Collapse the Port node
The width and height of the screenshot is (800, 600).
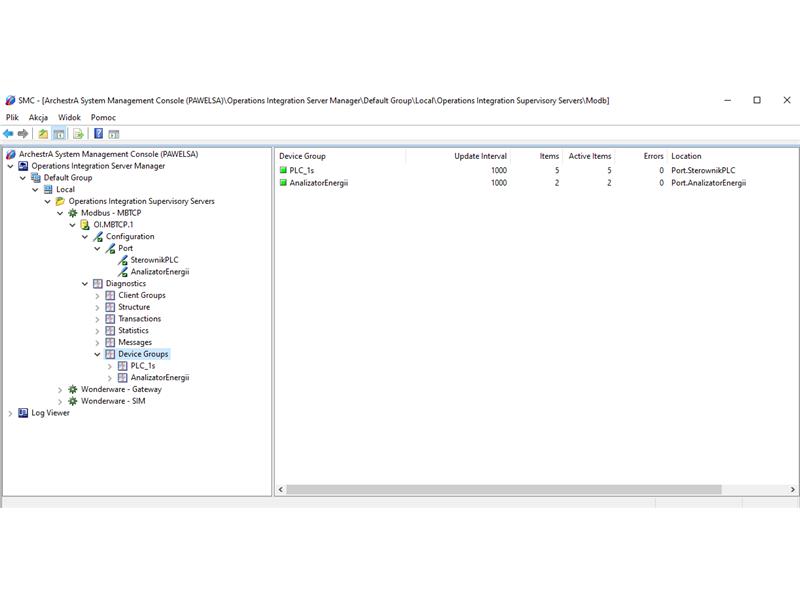pyautogui.click(x=97, y=248)
